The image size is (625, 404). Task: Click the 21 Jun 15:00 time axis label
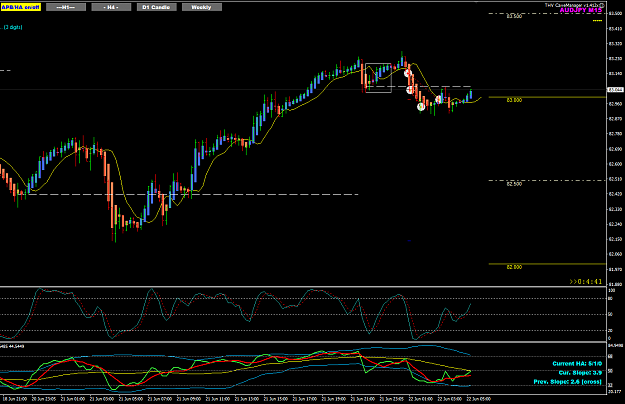click(x=275, y=399)
